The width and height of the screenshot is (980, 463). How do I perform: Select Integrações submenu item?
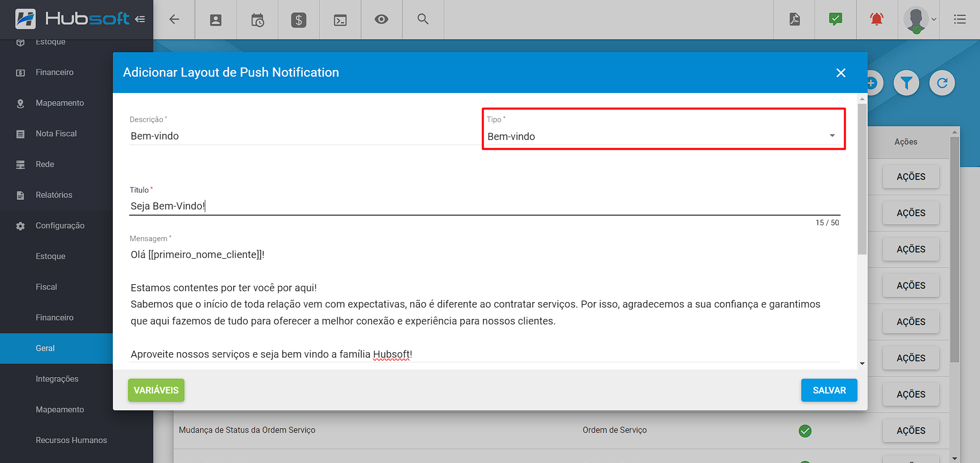point(57,379)
